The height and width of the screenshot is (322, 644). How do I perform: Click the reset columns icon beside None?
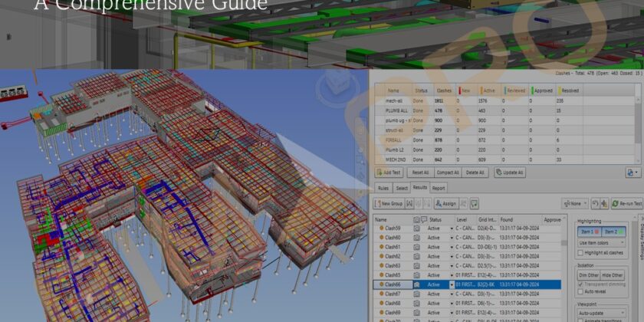point(595,203)
